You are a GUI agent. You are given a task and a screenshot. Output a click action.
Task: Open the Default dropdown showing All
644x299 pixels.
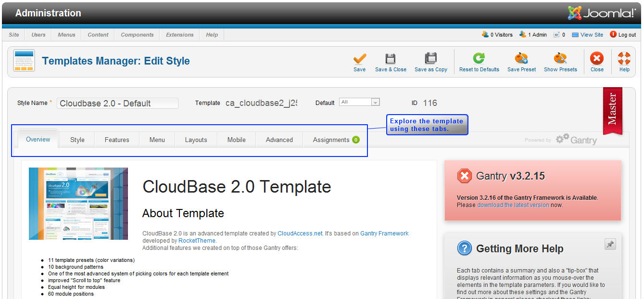click(359, 102)
